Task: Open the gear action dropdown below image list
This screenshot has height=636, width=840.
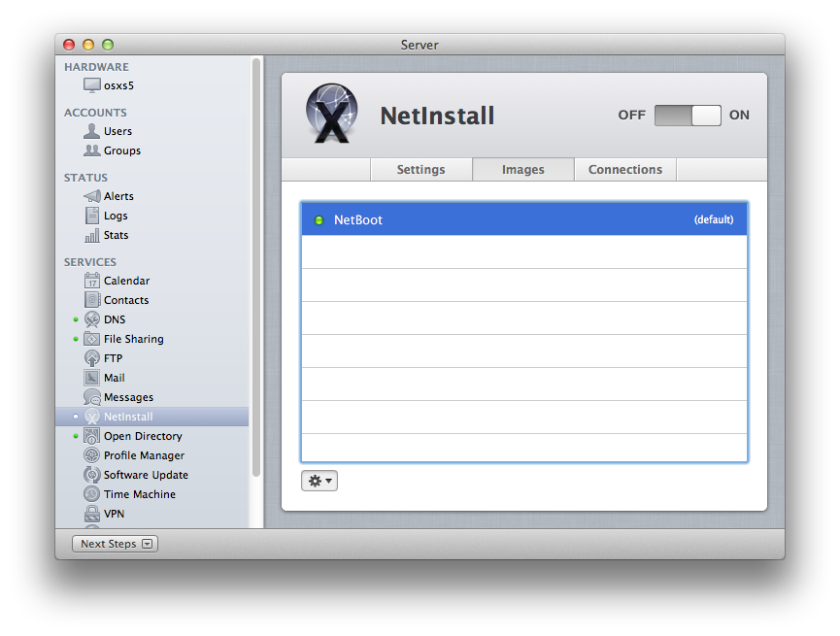Action: (x=319, y=481)
